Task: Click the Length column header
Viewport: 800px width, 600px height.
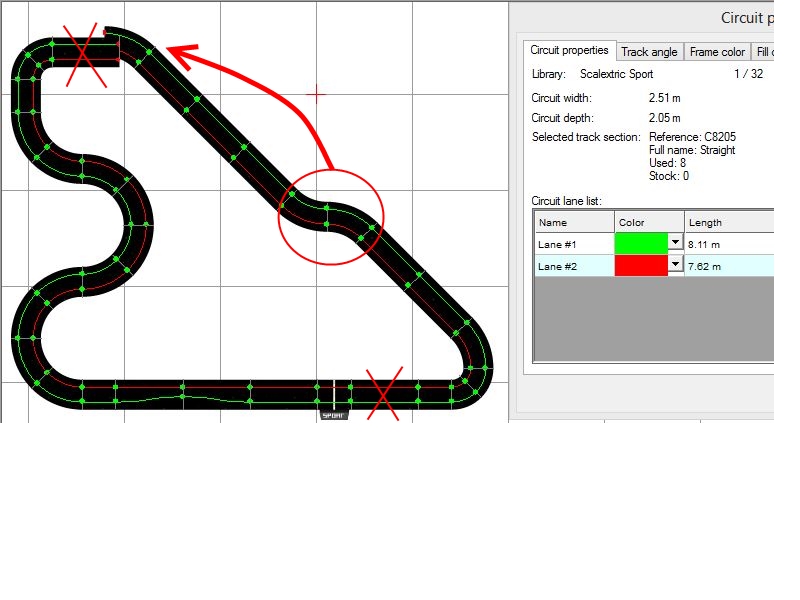Action: [x=728, y=222]
